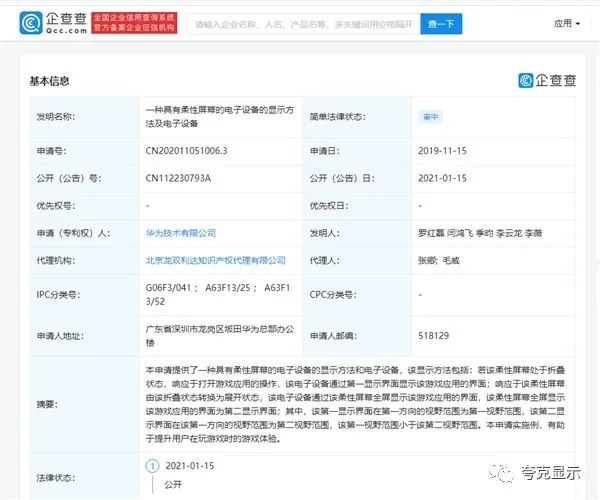
Task: Click the legal status tag next to 简单法律状态
Action: point(431,117)
